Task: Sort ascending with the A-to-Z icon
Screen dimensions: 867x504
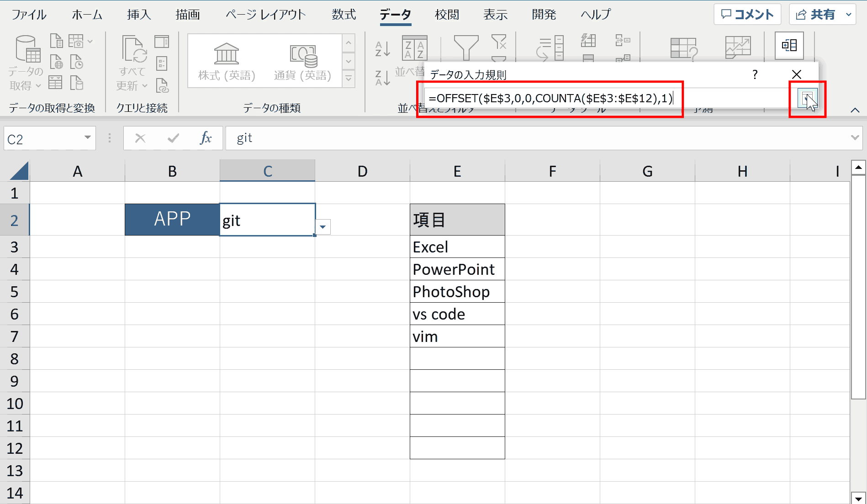Action: (x=382, y=48)
